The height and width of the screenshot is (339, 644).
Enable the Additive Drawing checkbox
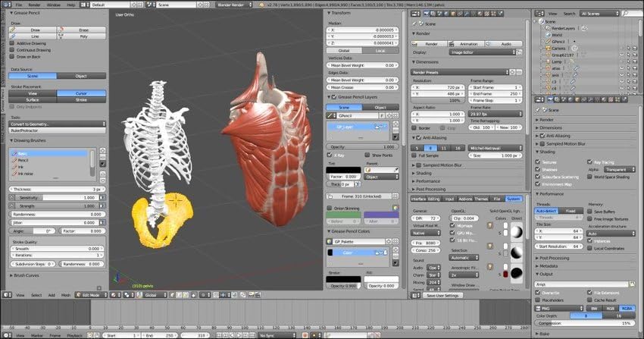pyautogui.click(x=12, y=43)
